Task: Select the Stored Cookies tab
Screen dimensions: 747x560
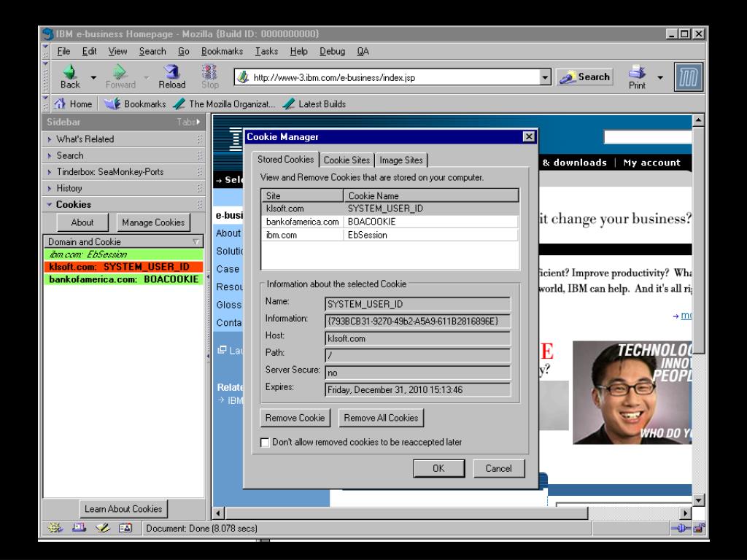Action: 285,160
